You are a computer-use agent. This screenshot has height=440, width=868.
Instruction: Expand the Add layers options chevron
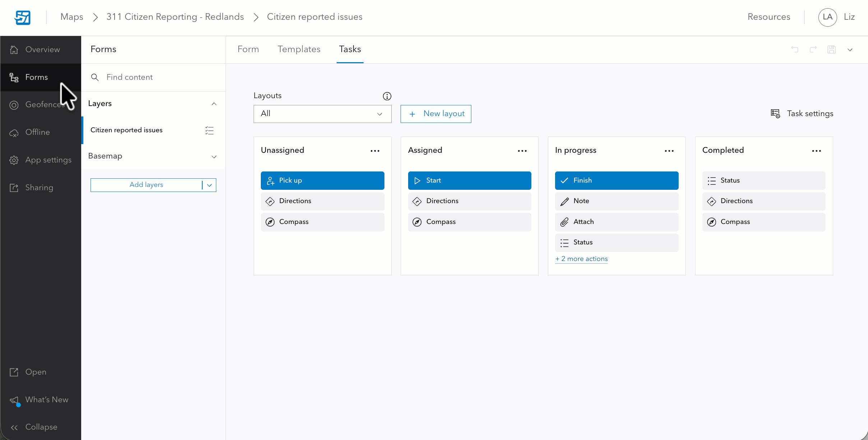coord(209,185)
